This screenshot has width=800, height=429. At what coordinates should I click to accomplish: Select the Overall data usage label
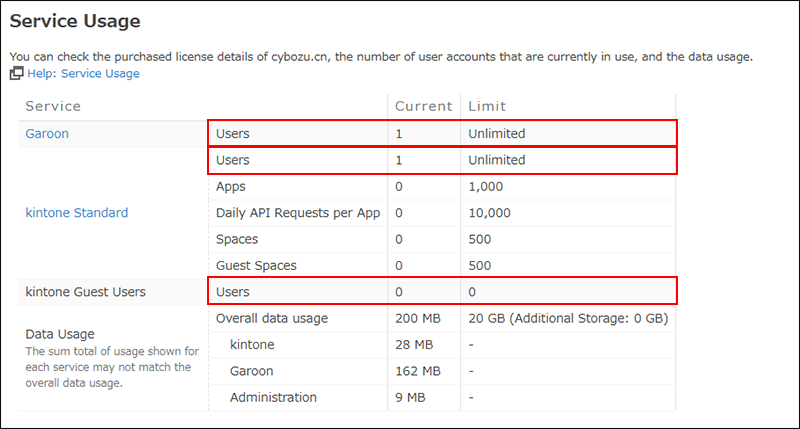click(x=272, y=319)
